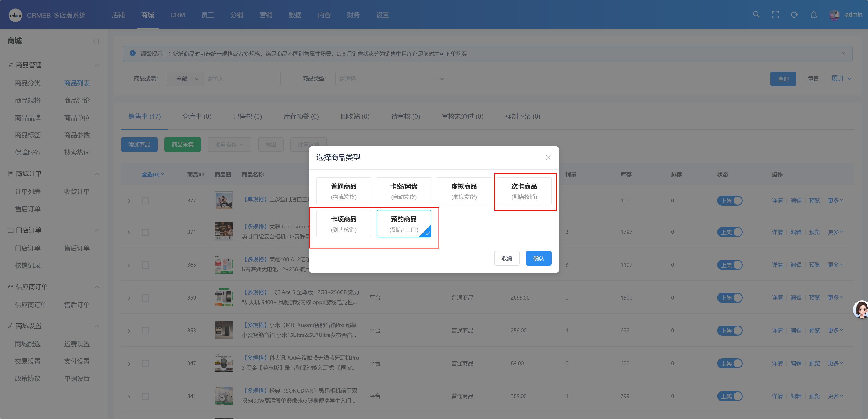
Task: Open 运费设置 in sidebar
Action: [x=77, y=344]
